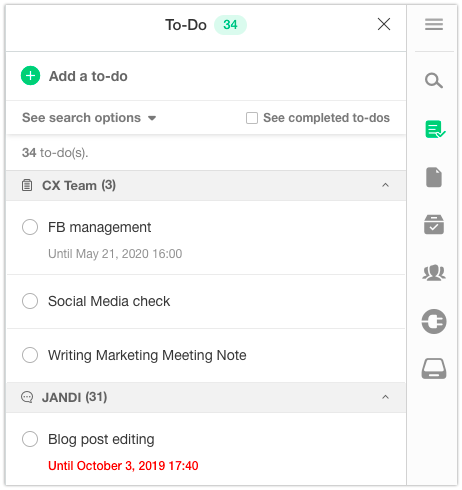Image resolution: width=462 pixels, height=490 pixels.
Task: Open Writing Marketing Meeting Note item
Action: tap(147, 355)
